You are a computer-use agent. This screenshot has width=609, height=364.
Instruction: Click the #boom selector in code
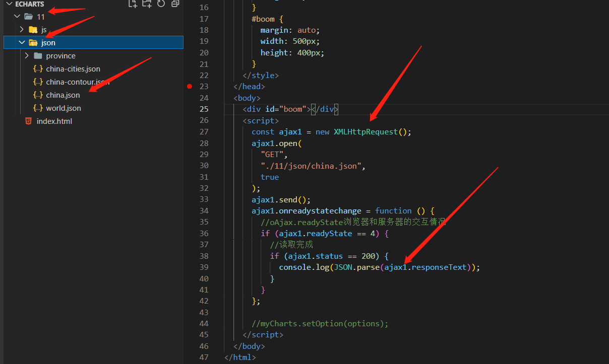click(263, 19)
